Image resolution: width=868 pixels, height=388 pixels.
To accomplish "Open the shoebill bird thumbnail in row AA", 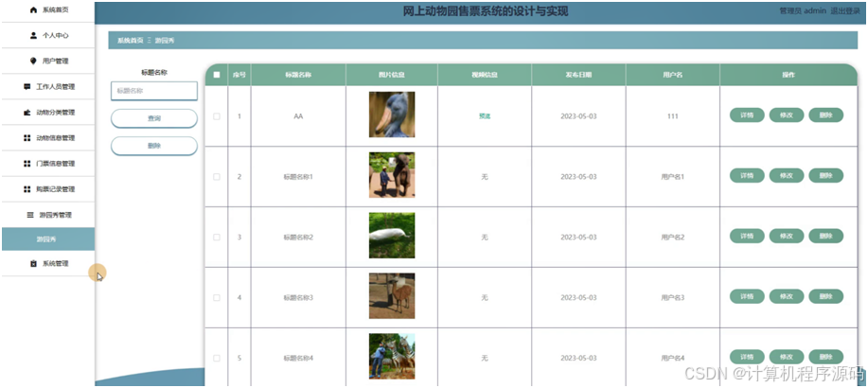I will coord(392,115).
